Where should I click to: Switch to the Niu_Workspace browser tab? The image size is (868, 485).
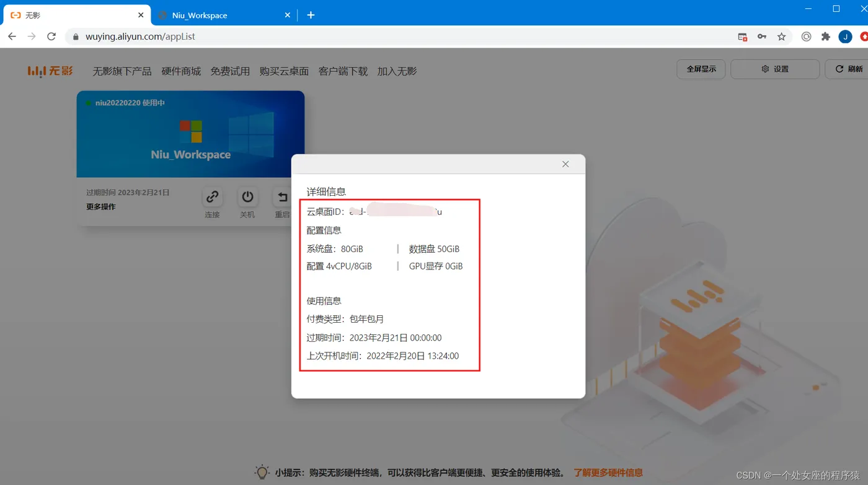[x=223, y=15]
